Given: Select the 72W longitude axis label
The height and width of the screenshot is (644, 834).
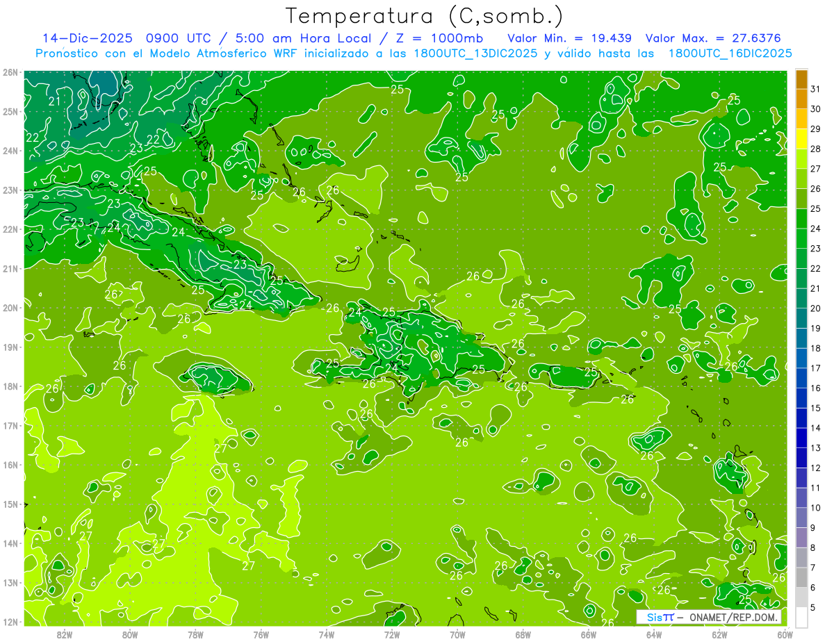Looking at the screenshot, I should tap(392, 635).
